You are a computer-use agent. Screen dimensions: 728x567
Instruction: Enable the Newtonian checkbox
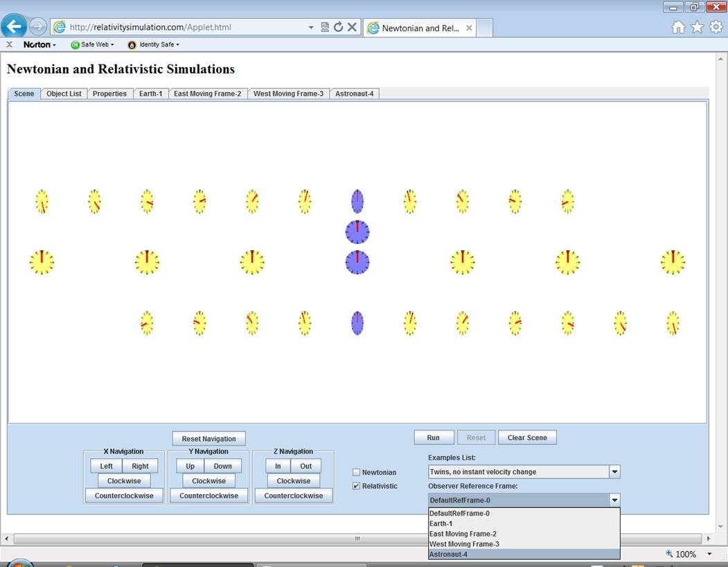[x=357, y=473]
